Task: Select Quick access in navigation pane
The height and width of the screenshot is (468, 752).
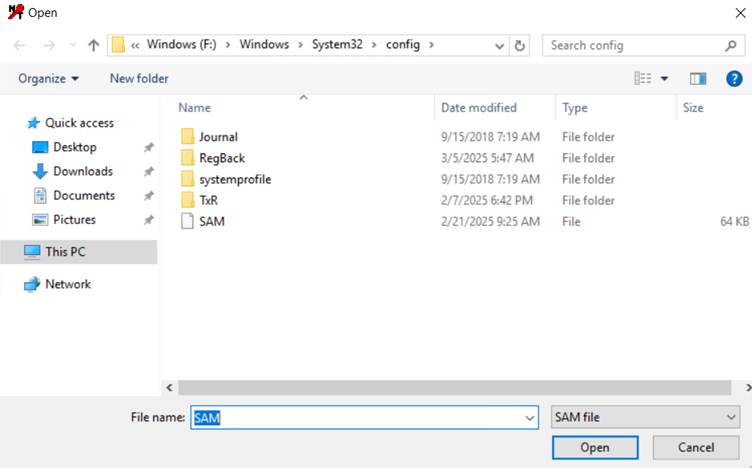Action: coord(79,123)
